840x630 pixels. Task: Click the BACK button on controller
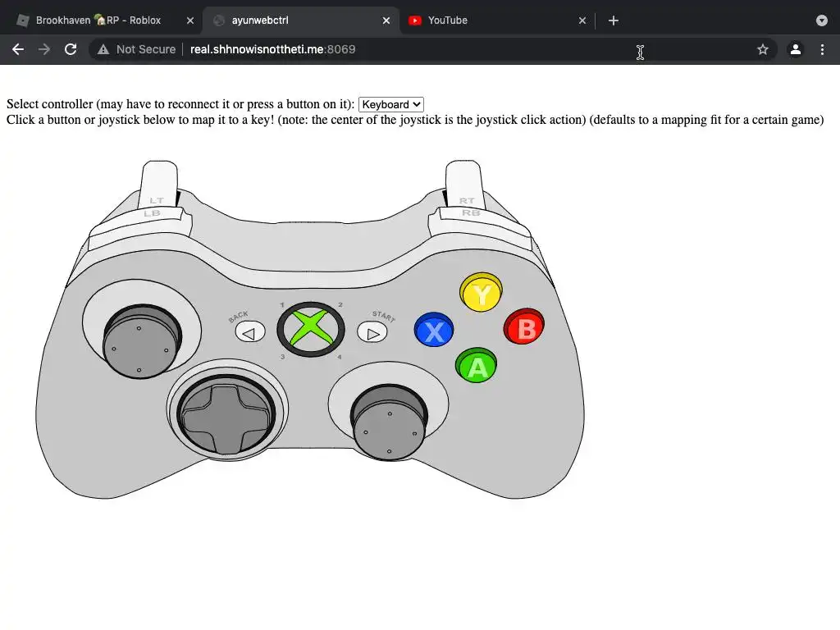pos(250,331)
